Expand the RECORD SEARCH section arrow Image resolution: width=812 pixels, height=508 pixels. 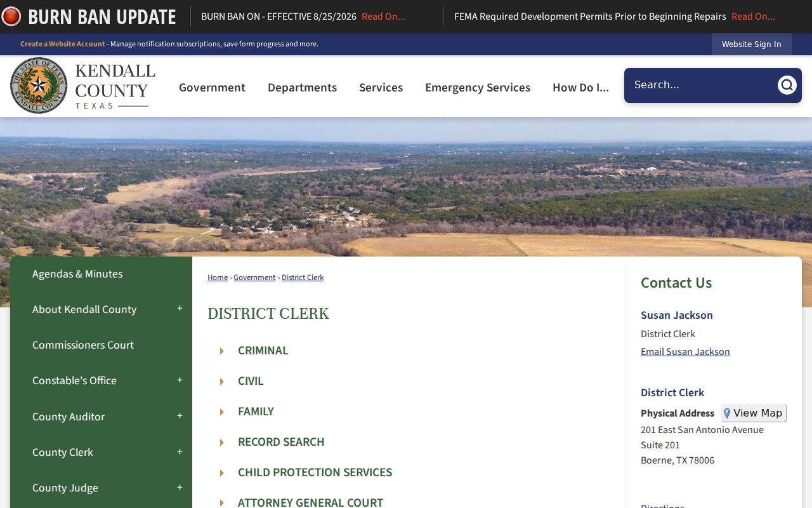coord(221,443)
